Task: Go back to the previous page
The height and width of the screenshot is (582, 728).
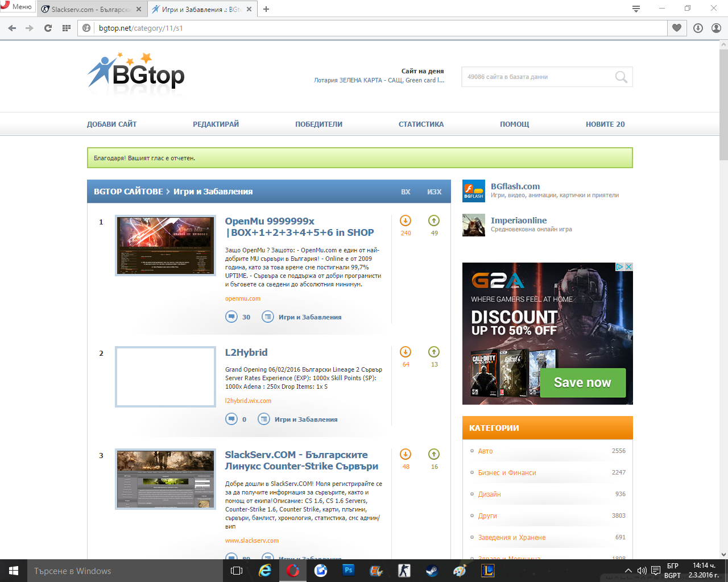Action: coord(13,28)
